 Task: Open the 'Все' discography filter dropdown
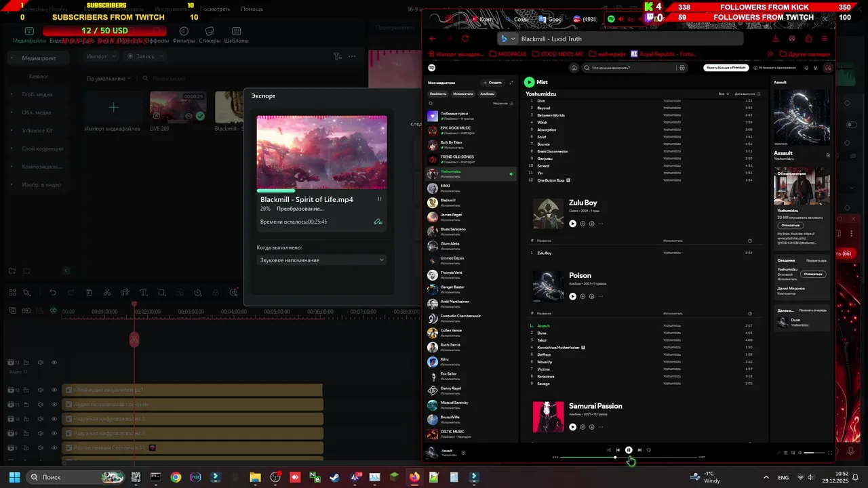(x=724, y=94)
